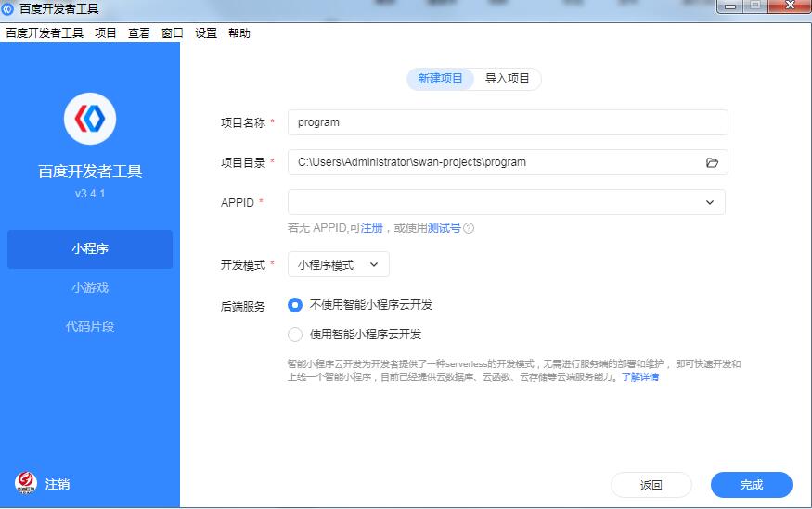Screen dimensions: 812x509
Task: Click the title bar Baidu app icon
Action: 8,8
